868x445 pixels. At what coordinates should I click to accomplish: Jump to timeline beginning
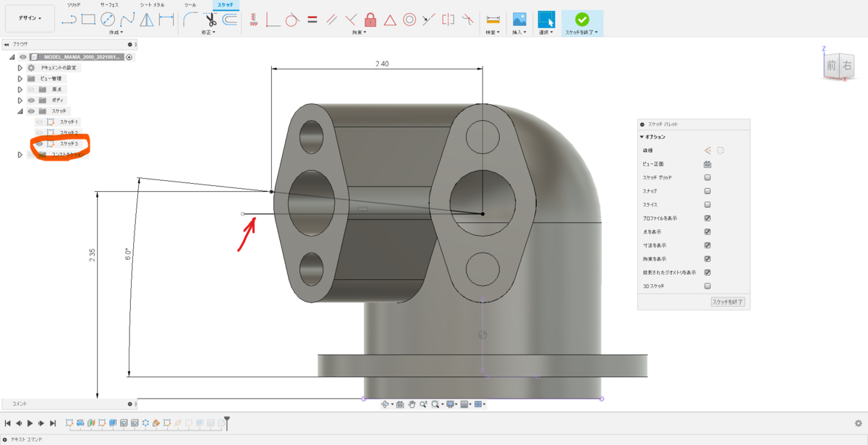pyautogui.click(x=8, y=423)
